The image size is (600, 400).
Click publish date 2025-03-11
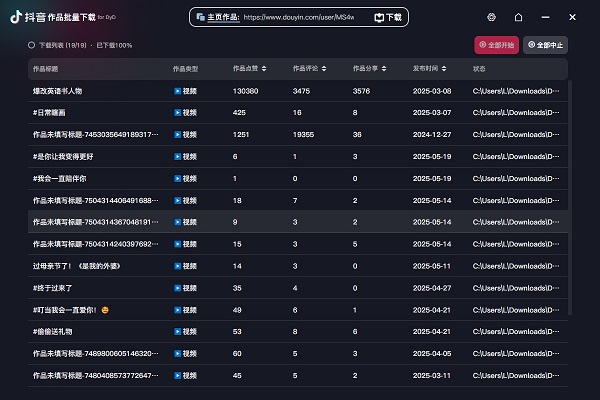pos(432,376)
